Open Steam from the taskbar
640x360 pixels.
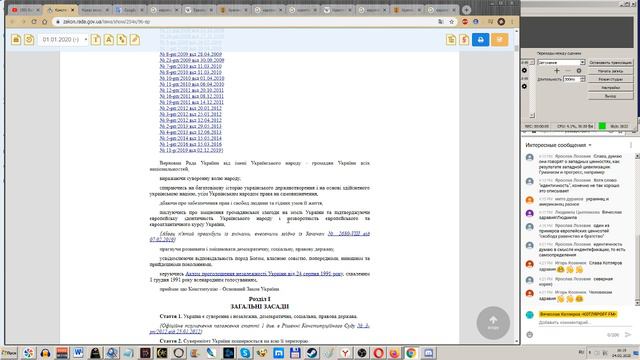click(312, 353)
